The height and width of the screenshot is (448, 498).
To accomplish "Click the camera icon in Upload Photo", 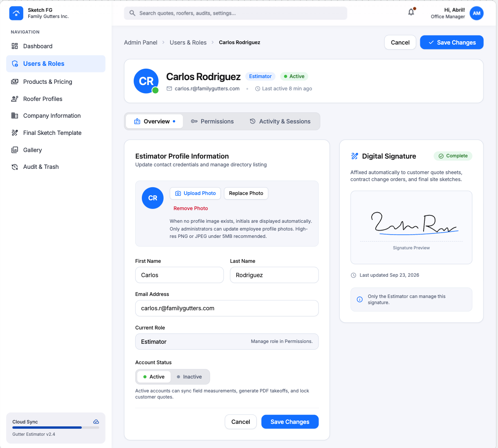I will (x=178, y=193).
